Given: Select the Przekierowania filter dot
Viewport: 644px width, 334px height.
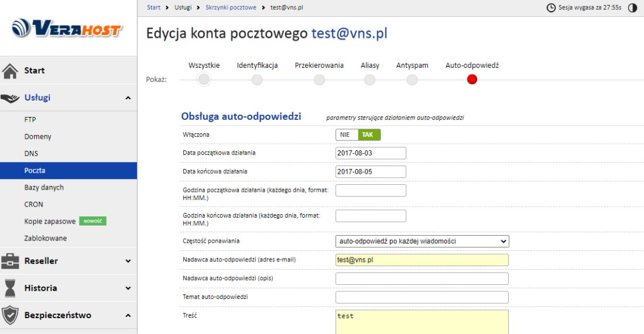Looking at the screenshot, I should click(319, 80).
